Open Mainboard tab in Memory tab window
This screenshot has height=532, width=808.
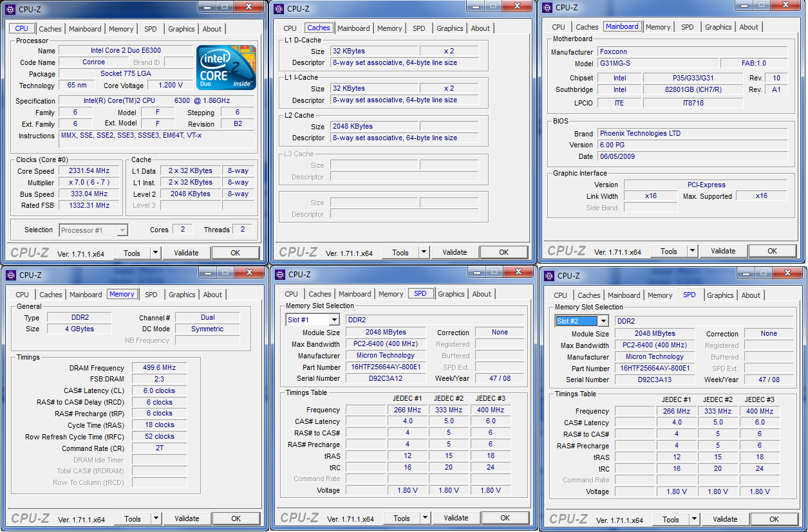(x=86, y=295)
